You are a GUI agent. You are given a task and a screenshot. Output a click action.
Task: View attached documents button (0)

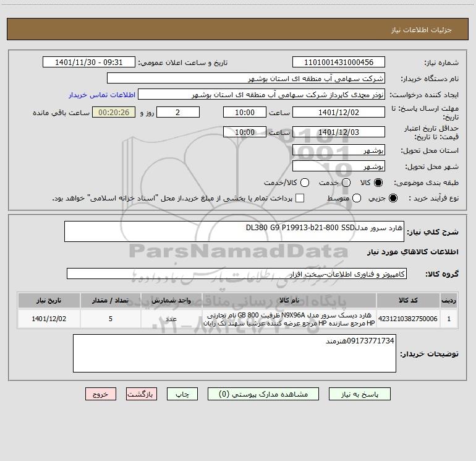[x=263, y=394]
